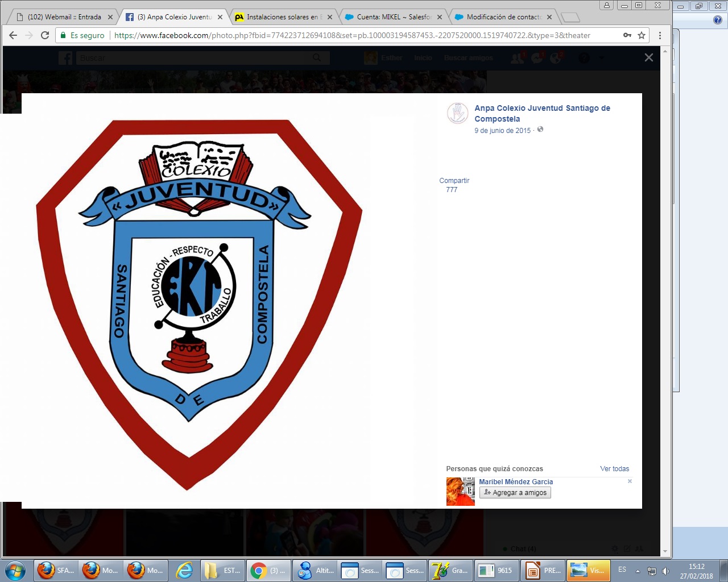This screenshot has width=728, height=582.
Task: Click the Agregar a amigos button
Action: click(x=515, y=493)
